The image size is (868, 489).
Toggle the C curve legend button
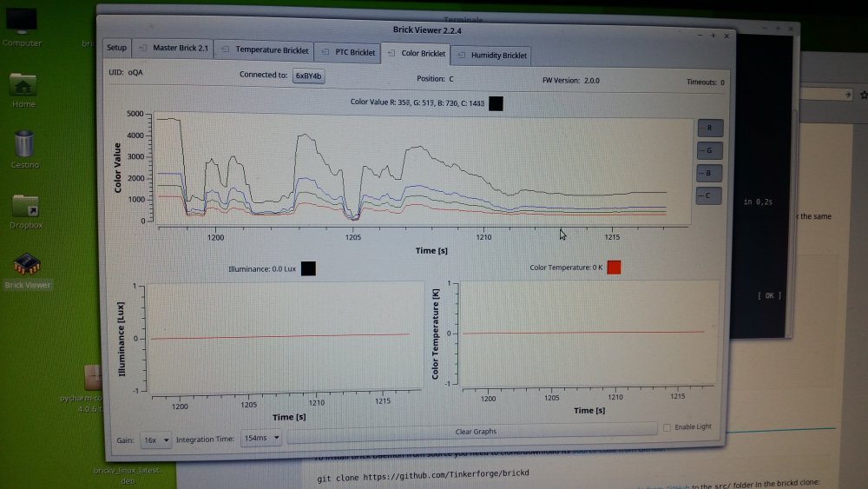(x=709, y=196)
